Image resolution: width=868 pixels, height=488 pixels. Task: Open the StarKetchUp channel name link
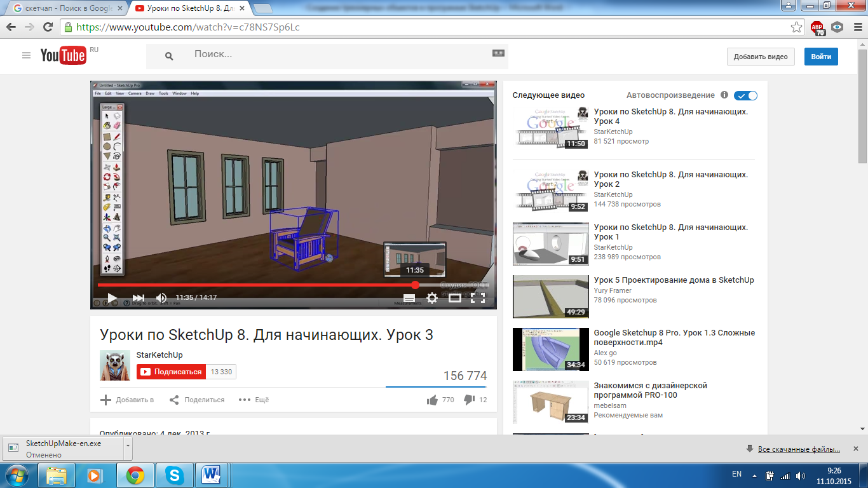(x=159, y=355)
